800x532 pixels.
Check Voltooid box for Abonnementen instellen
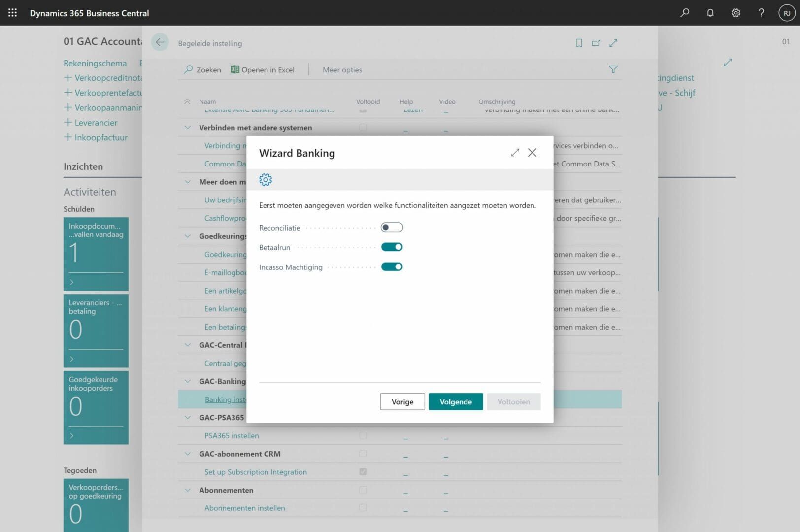tap(363, 508)
